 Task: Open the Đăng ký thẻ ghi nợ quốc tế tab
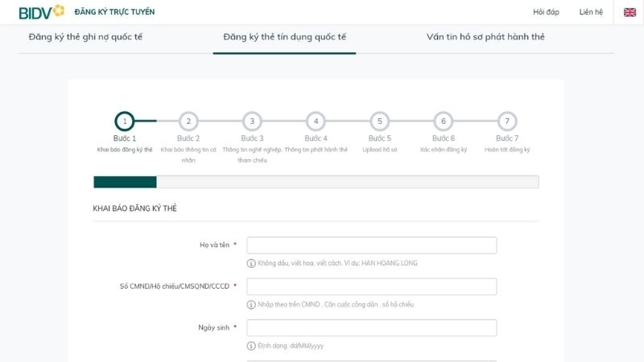pos(85,37)
